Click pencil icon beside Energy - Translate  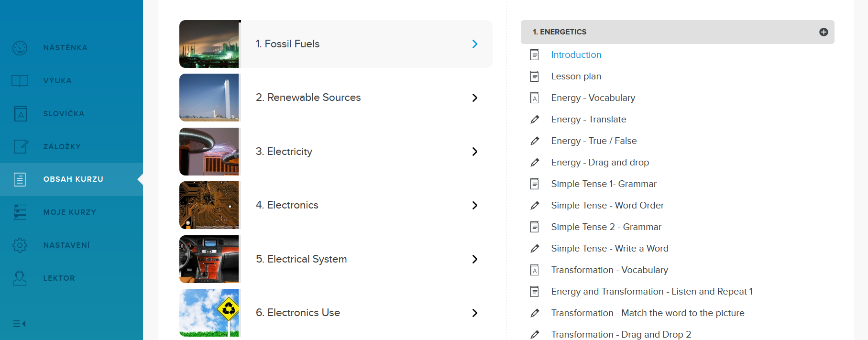(x=535, y=120)
